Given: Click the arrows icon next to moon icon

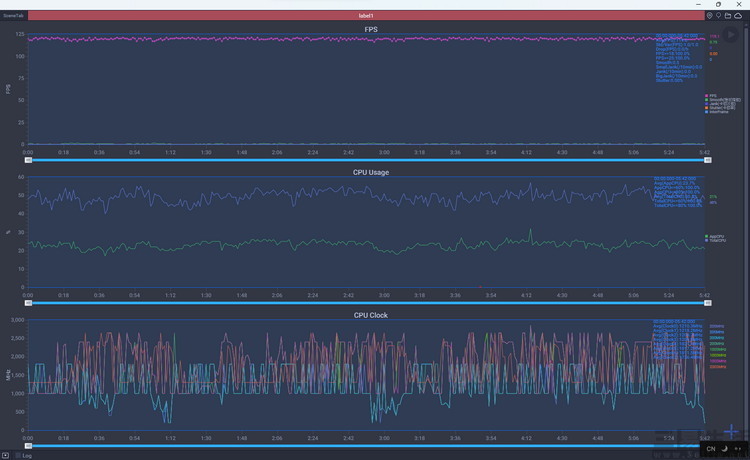Looking at the screenshot, I should click(738, 449).
